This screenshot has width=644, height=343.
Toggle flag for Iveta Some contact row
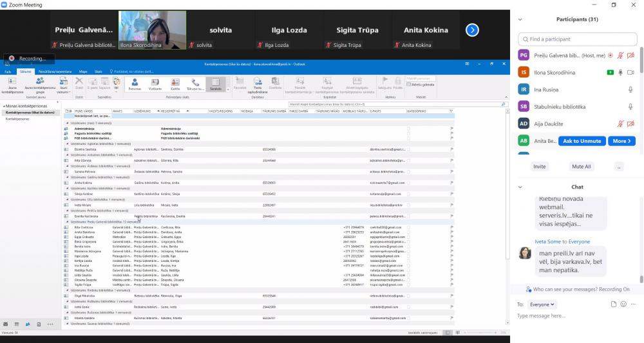click(452, 306)
